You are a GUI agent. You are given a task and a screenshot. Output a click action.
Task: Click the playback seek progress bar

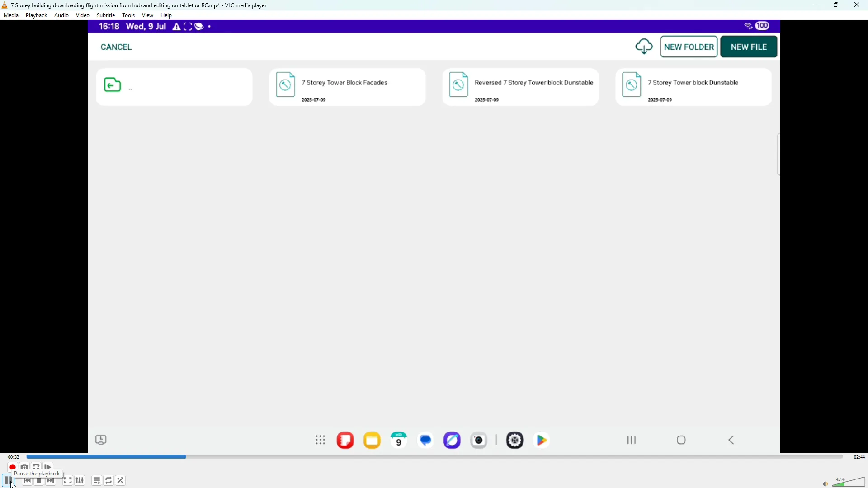(434, 457)
